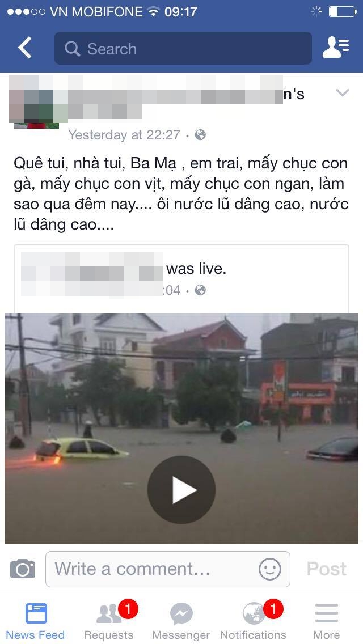The image size is (363, 644).
Task: Expand the post options chevron
Action: 343,93
